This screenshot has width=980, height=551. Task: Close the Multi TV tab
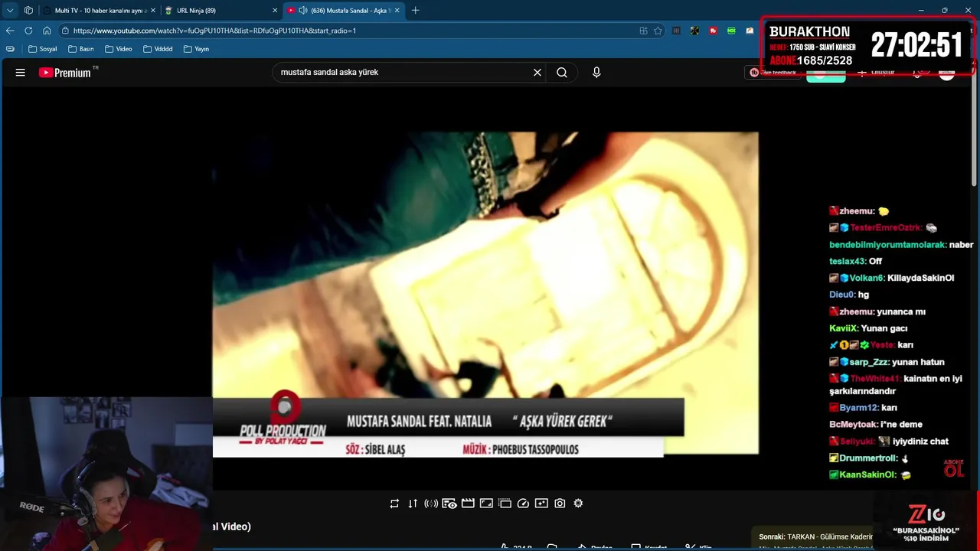(153, 11)
